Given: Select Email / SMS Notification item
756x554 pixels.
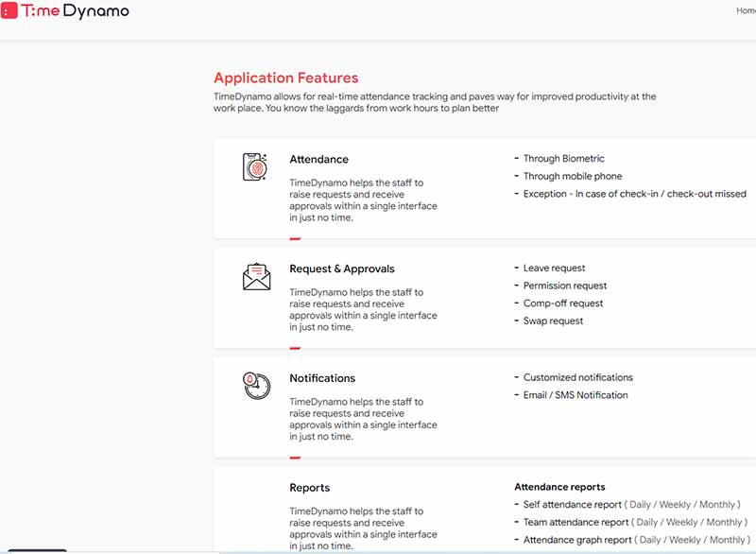Looking at the screenshot, I should tap(576, 395).
